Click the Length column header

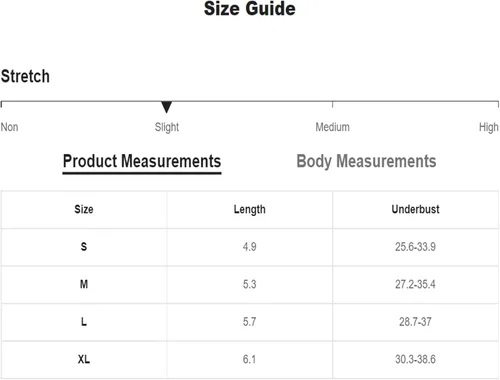[x=250, y=210]
